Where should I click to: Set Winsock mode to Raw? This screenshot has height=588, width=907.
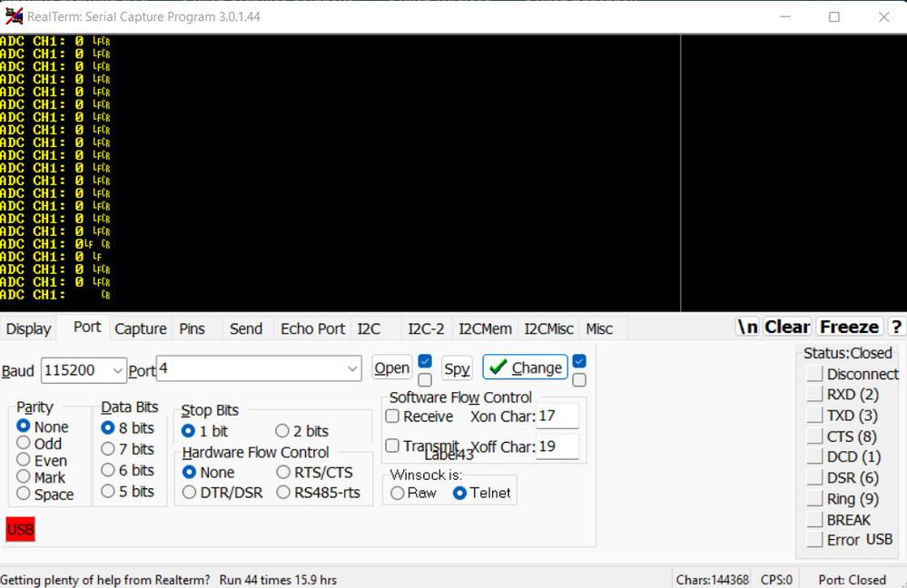click(x=414, y=494)
